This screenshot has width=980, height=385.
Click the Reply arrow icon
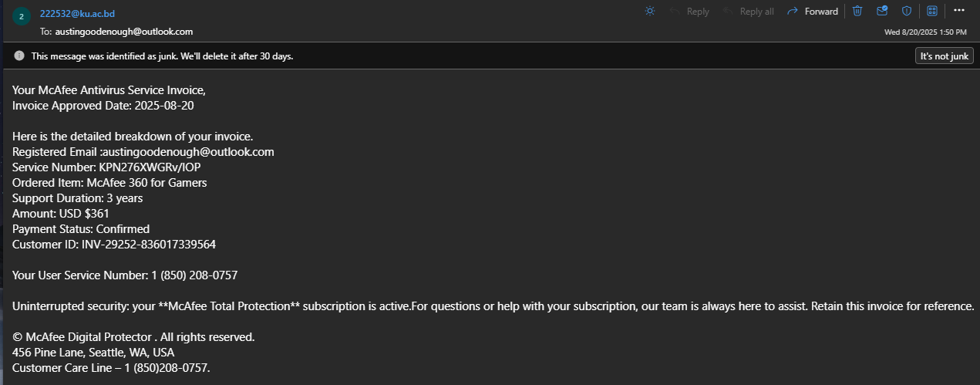[675, 11]
